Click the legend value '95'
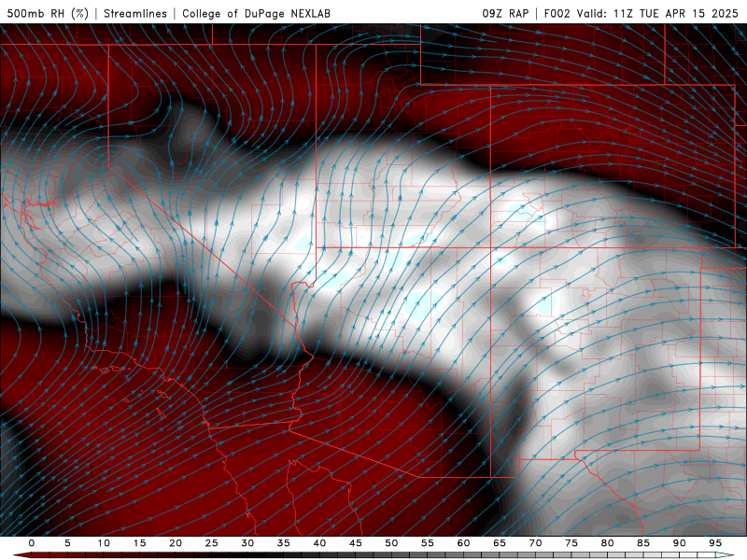This screenshot has height=560, width=747. point(715,543)
